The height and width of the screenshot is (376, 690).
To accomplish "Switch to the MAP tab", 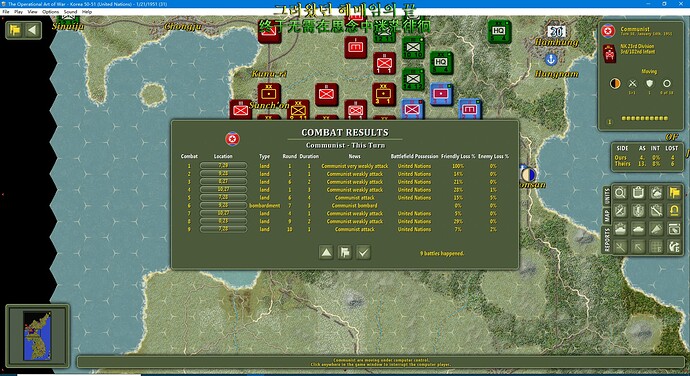I will point(607,216).
